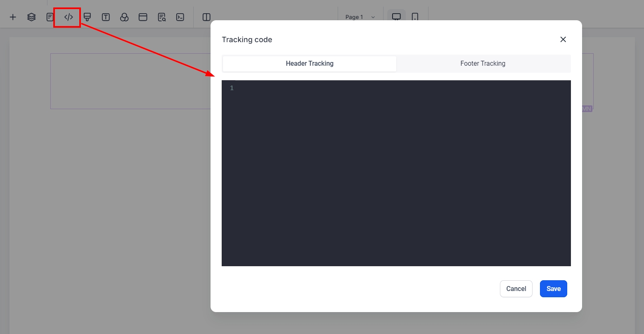Viewport: 644px width, 334px height.
Task: Click inside the dark code editor area
Action: click(396, 174)
